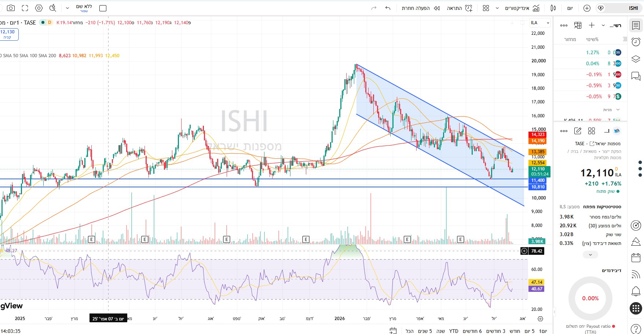Open the ISHI symbol search field
This screenshot has height=334, width=644.
(x=618, y=8)
